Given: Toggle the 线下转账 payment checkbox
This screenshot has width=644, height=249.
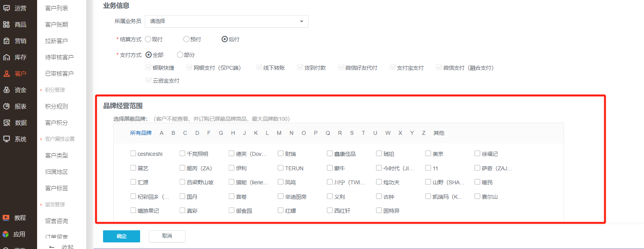Looking at the screenshot, I should (259, 67).
